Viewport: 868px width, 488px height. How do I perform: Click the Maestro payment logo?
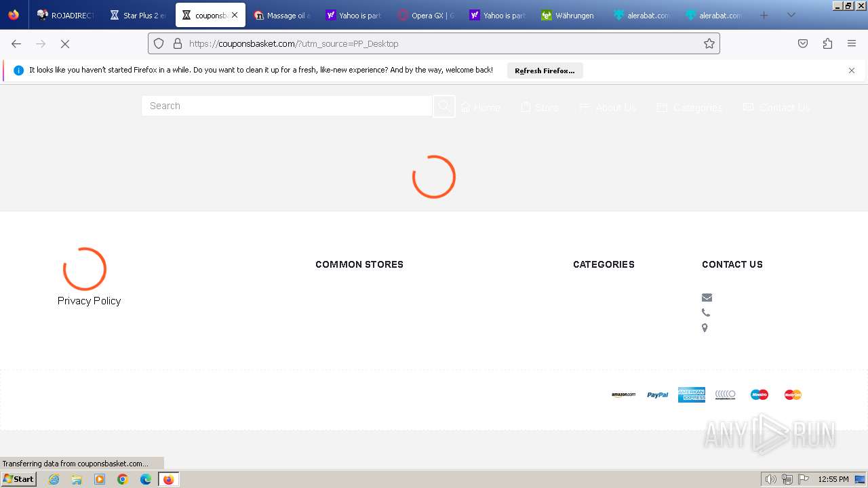click(759, 394)
